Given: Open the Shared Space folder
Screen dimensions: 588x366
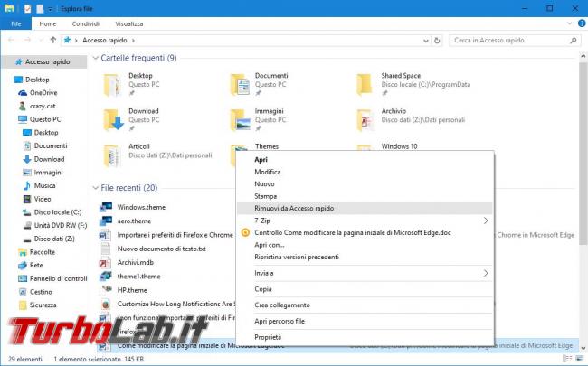Looking at the screenshot, I should tap(413, 85).
